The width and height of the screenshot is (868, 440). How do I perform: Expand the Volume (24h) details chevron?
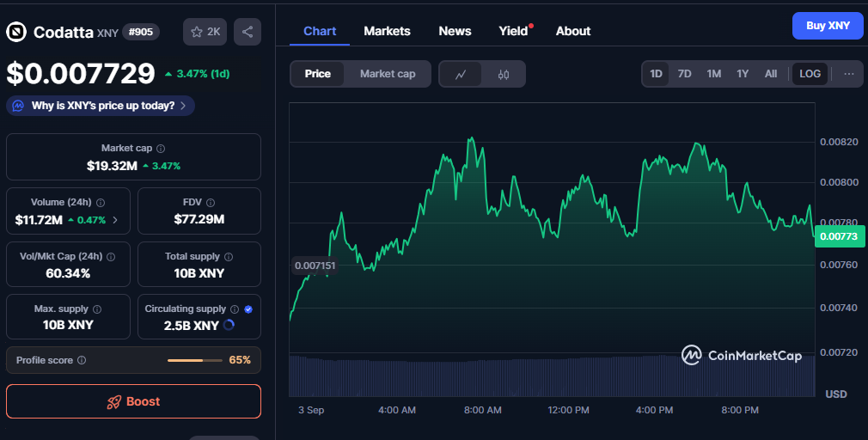[x=115, y=220]
